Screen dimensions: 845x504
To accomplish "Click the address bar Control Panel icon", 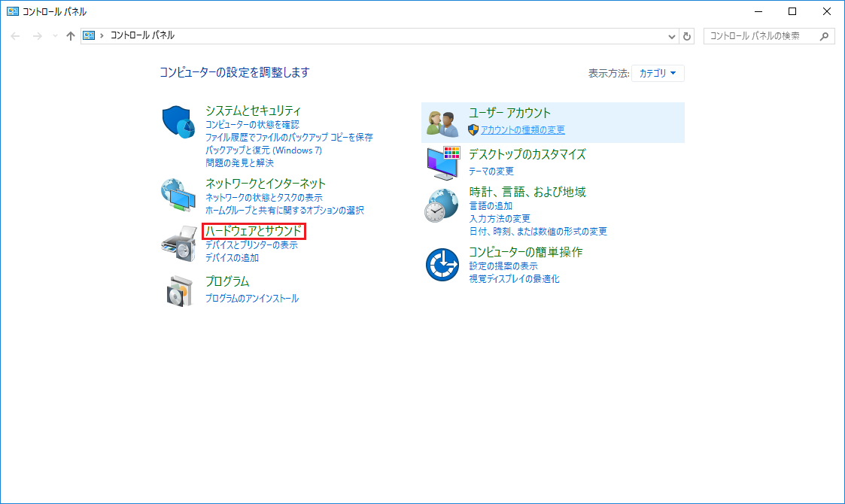I will pos(89,35).
